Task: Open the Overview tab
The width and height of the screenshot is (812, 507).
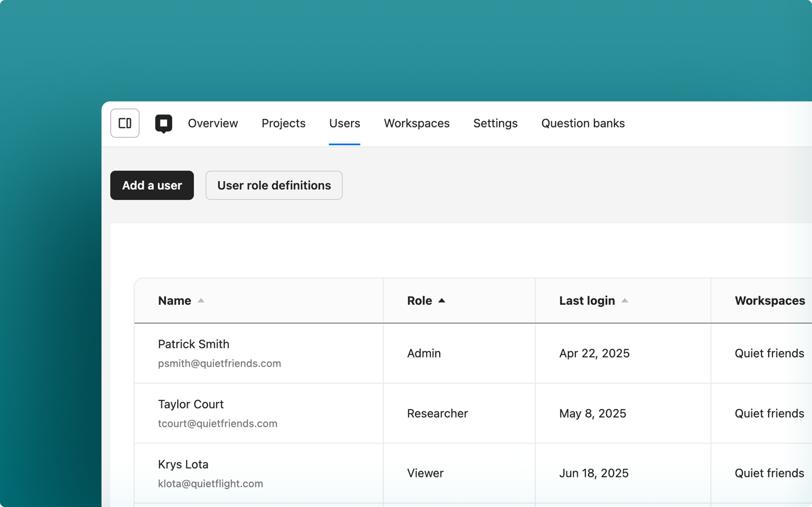Action: click(213, 123)
